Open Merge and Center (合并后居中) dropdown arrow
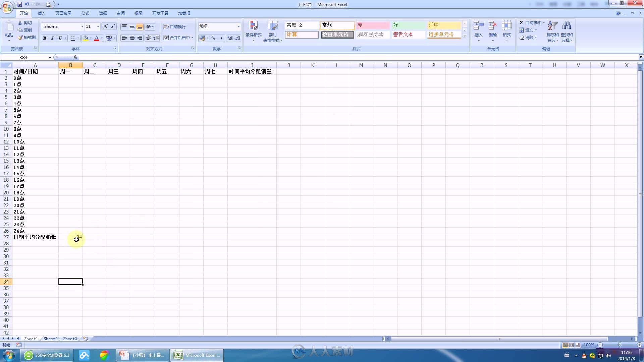 point(192,38)
